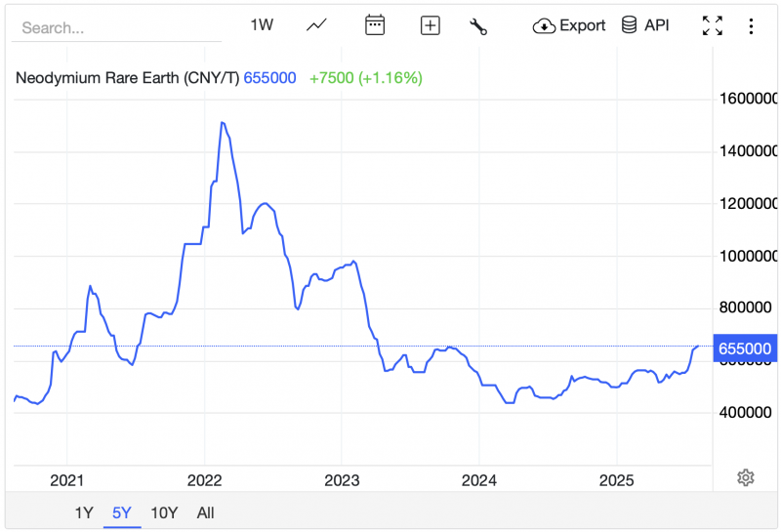The width and height of the screenshot is (781, 532).
Task: Open the chart type line icon
Action: 316,25
